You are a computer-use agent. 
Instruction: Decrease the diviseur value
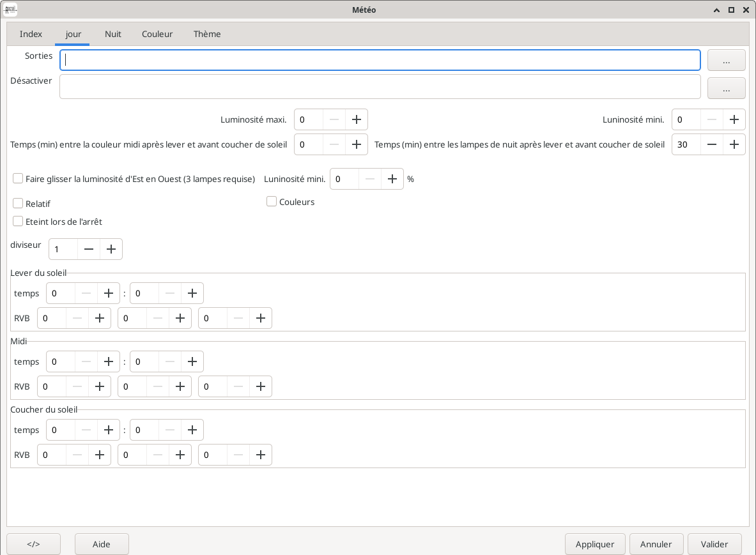[x=89, y=249]
